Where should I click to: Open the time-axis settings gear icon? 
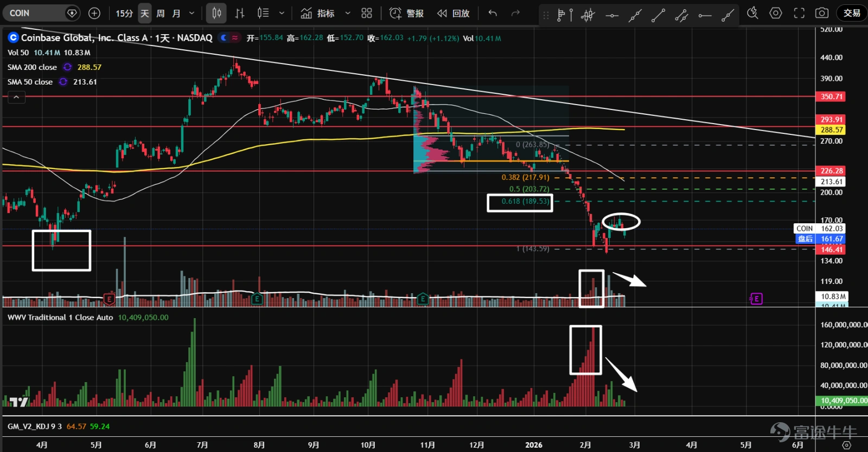coord(846,445)
